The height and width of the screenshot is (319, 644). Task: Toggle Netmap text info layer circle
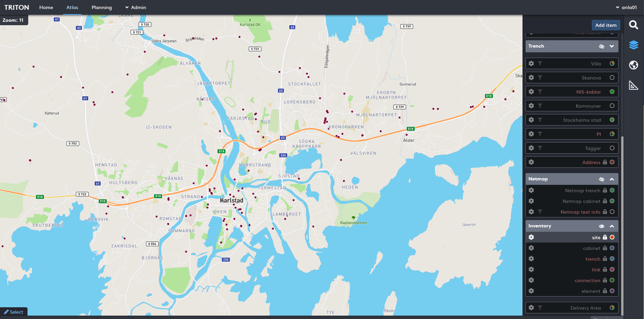click(x=612, y=212)
